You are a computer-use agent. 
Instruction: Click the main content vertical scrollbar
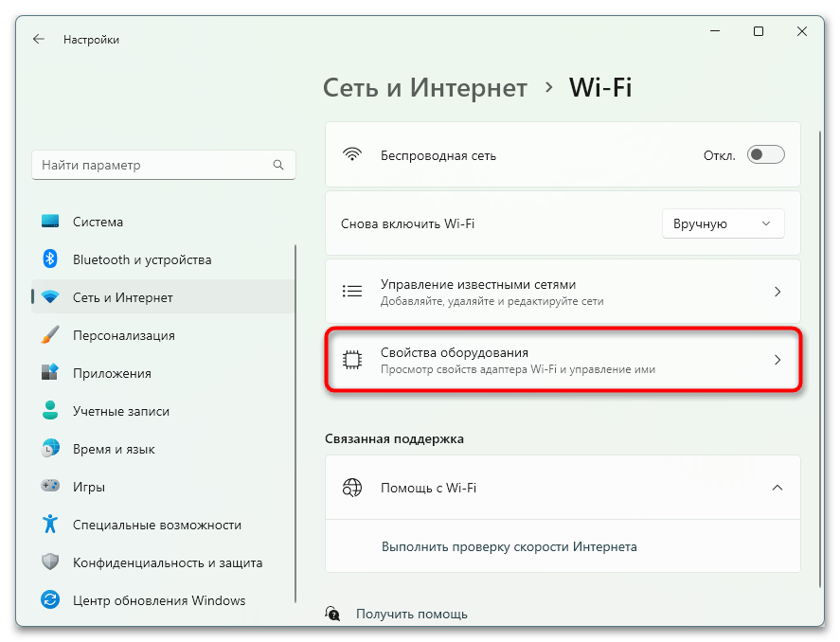tap(820, 359)
